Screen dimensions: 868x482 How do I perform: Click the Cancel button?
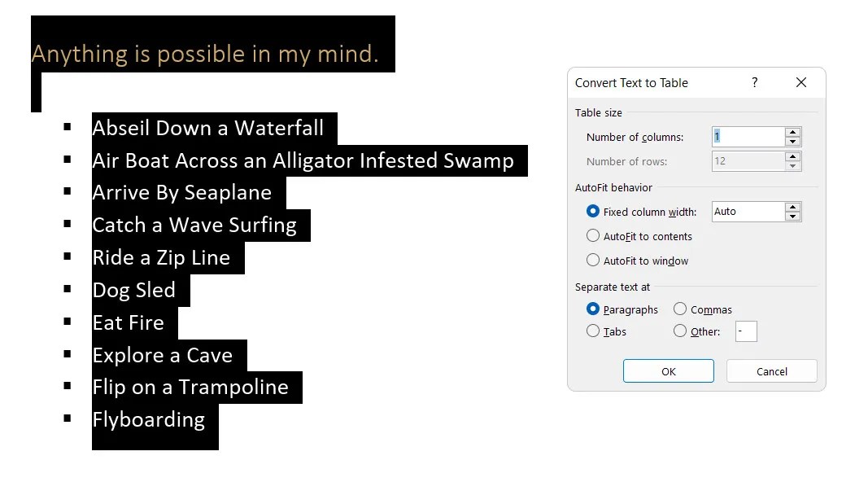(772, 371)
